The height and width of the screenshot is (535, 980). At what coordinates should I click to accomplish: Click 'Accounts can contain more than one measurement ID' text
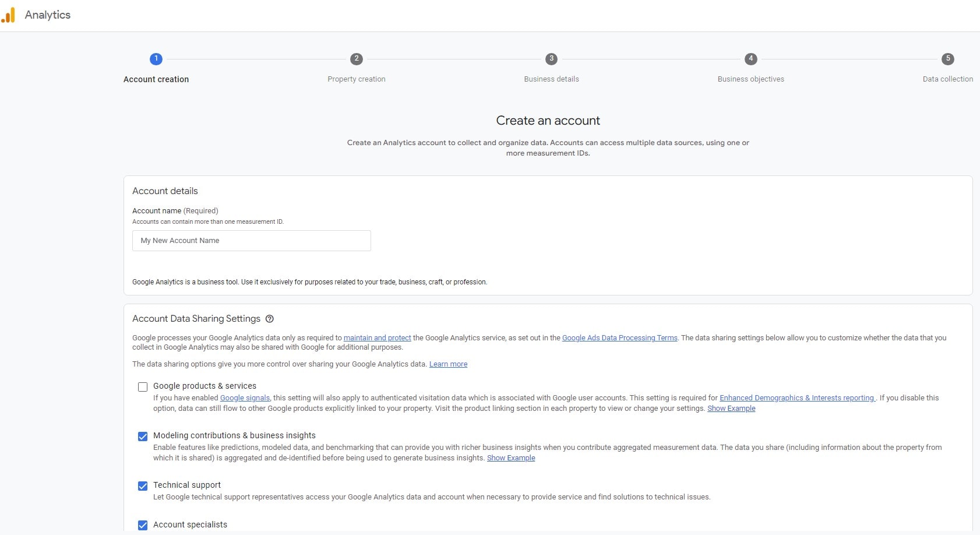click(208, 222)
